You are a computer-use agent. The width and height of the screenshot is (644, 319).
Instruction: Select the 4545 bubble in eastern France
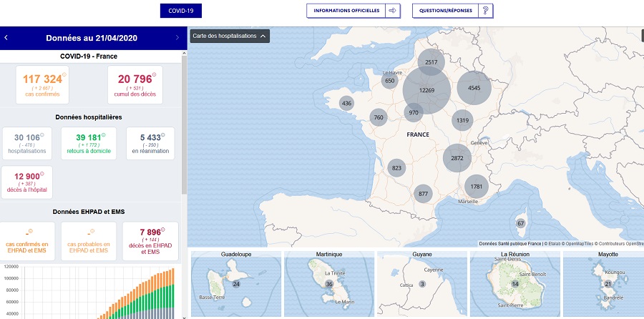(x=474, y=88)
